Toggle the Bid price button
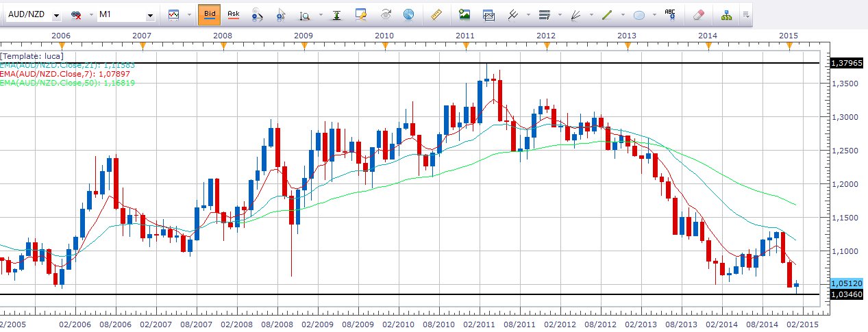Screen dimensions: 868x332 [x=210, y=14]
